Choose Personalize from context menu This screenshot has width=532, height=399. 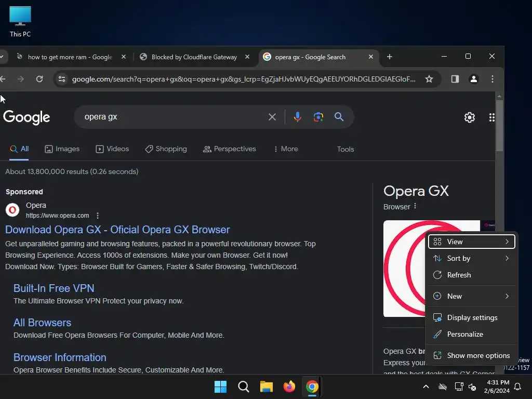[x=472, y=334]
